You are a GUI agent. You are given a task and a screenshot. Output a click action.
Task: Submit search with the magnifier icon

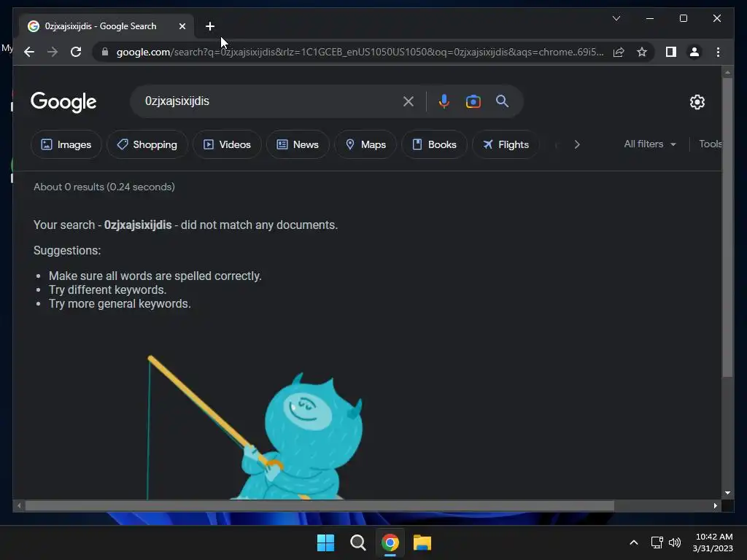pos(502,101)
